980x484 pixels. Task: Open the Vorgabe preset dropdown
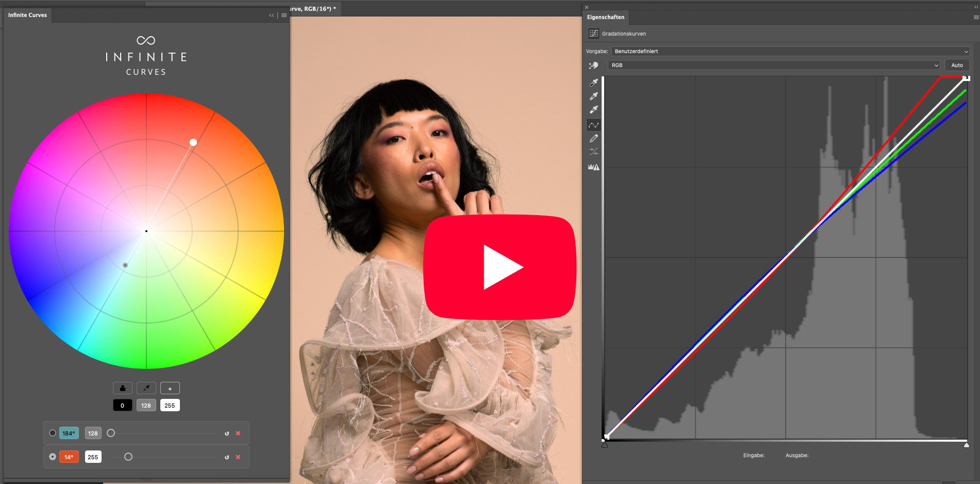tap(790, 52)
